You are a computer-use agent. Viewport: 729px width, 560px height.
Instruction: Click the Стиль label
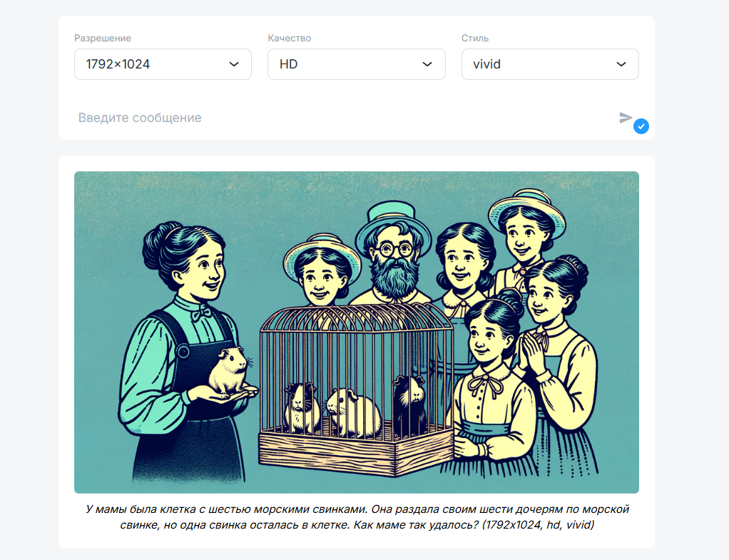(474, 38)
